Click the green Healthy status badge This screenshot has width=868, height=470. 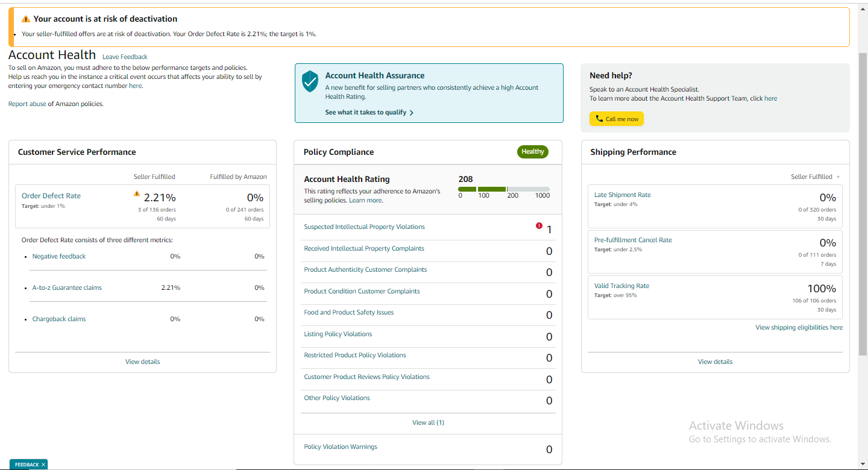pos(533,152)
